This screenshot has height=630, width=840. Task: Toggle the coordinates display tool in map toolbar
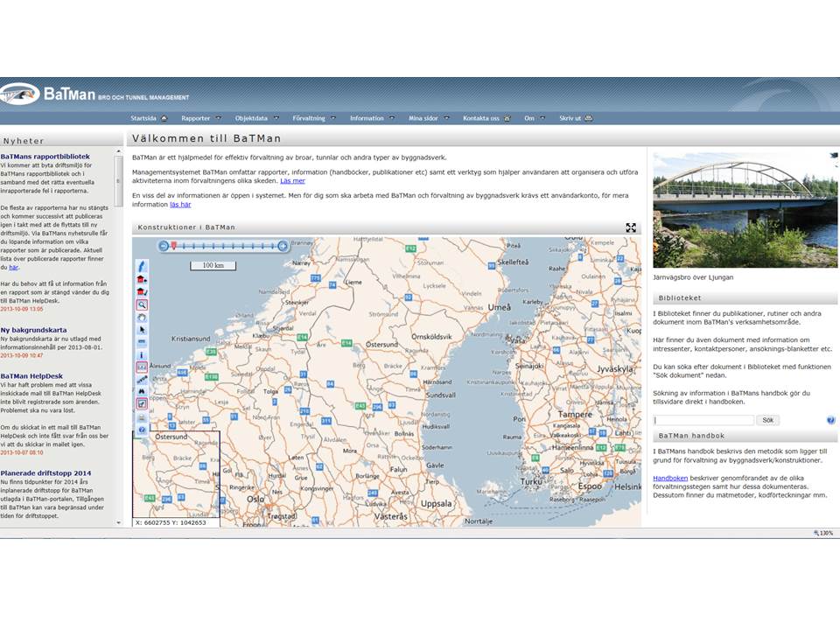[x=142, y=367]
